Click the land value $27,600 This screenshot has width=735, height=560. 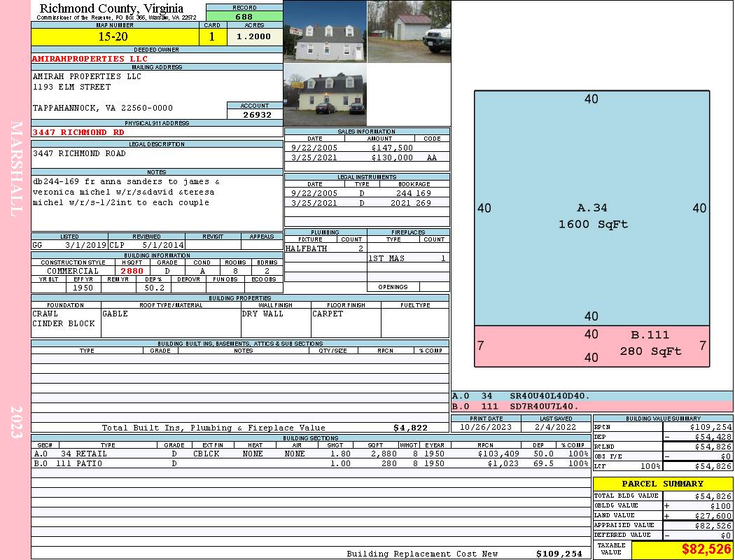tap(713, 516)
